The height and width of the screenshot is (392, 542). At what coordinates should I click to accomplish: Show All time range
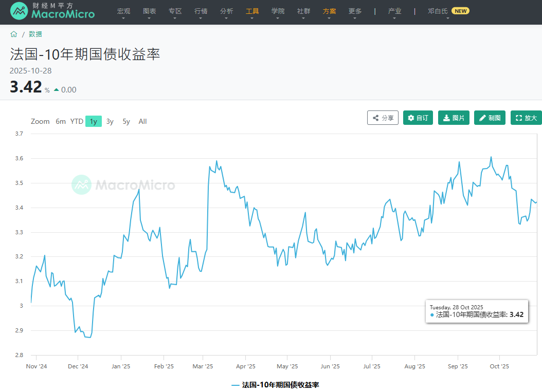[142, 122]
